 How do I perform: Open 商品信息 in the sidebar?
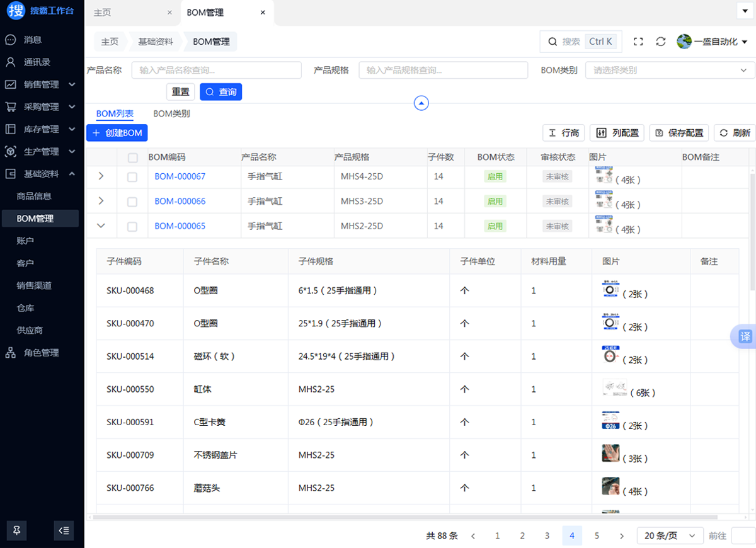point(34,196)
